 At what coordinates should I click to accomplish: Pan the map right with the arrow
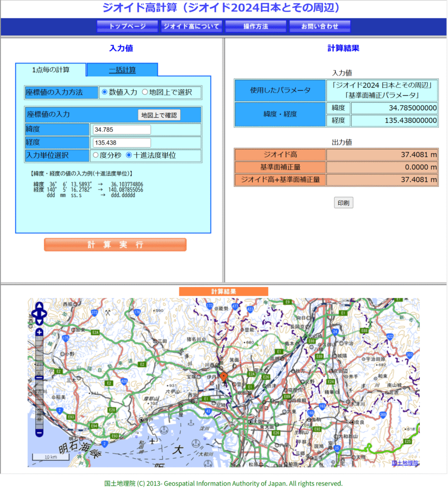[44, 313]
